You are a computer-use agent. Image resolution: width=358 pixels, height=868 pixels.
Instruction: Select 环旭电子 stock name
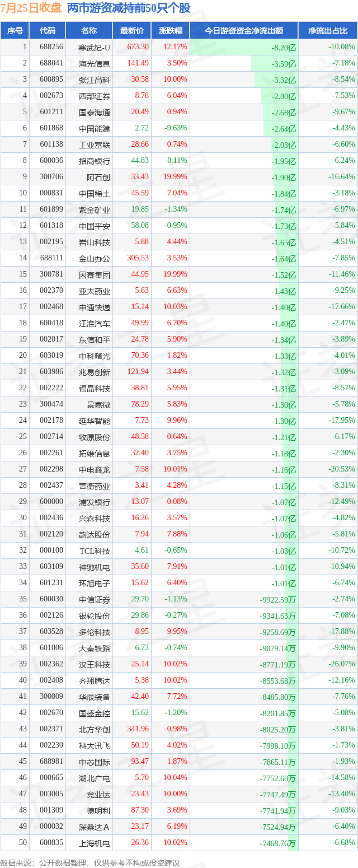pos(95,583)
